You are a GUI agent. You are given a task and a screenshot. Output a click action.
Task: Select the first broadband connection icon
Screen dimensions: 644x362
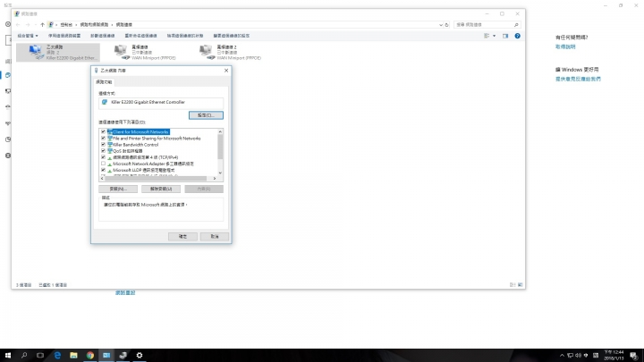click(121, 52)
